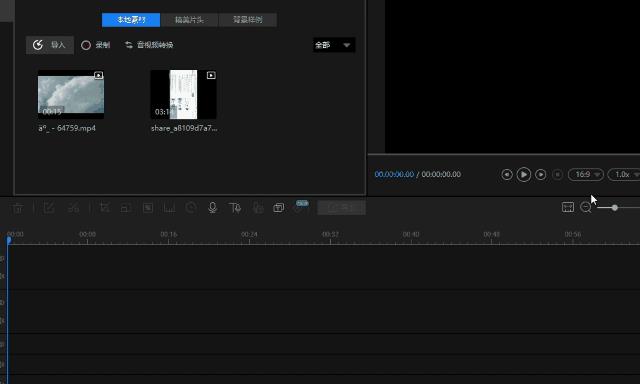Click the fit timeline to window icon
Image resolution: width=640 pixels, height=384 pixels.
pos(568,207)
